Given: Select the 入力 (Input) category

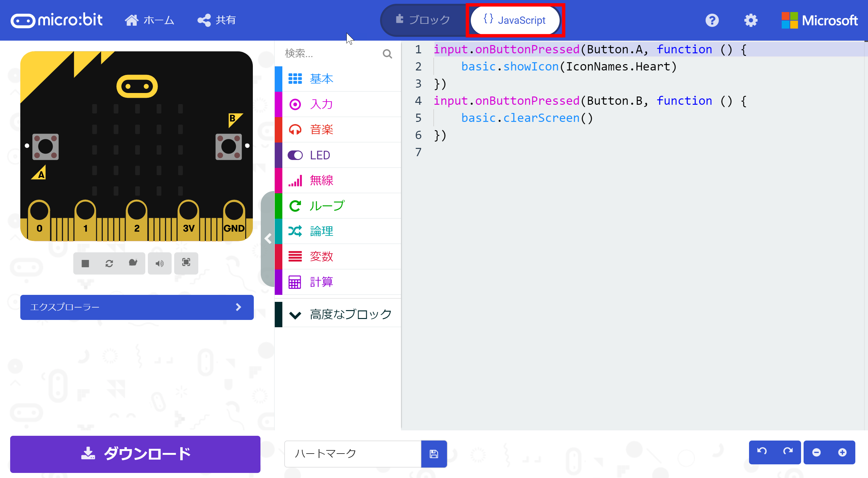Looking at the screenshot, I should (321, 104).
